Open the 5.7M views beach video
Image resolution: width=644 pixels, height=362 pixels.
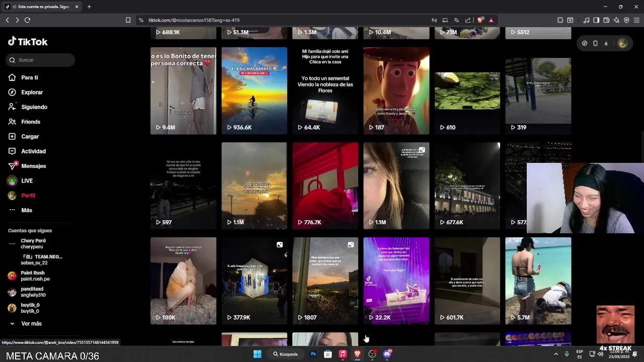pos(538,281)
